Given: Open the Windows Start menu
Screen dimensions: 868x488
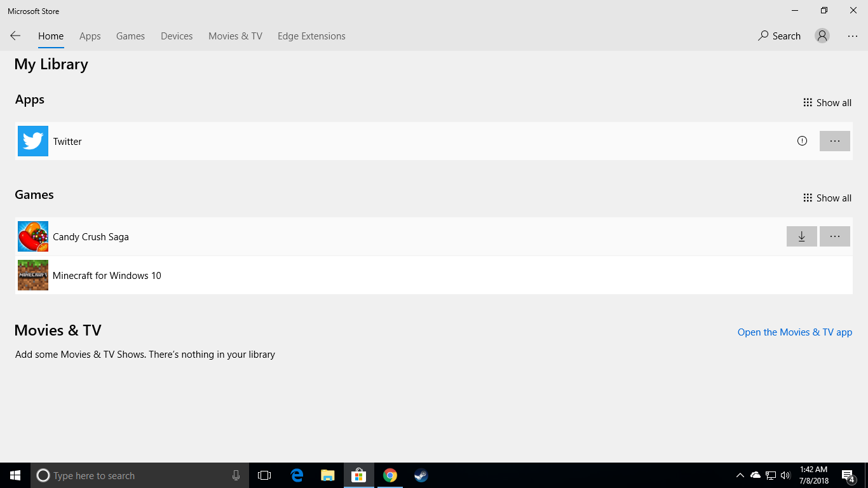Looking at the screenshot, I should [x=15, y=475].
